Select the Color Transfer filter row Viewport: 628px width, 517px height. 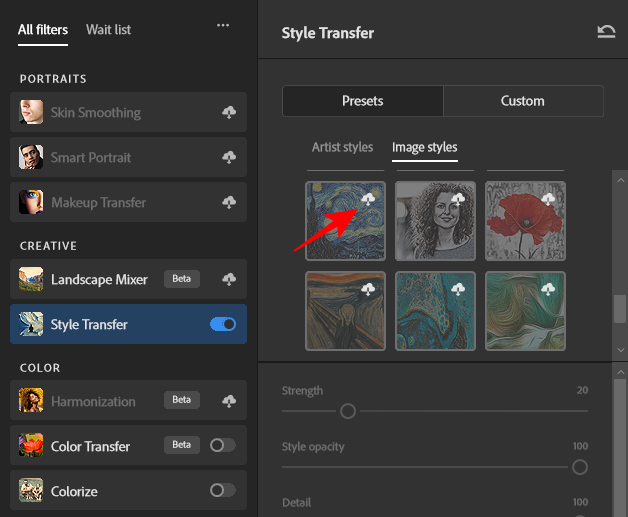[129, 445]
